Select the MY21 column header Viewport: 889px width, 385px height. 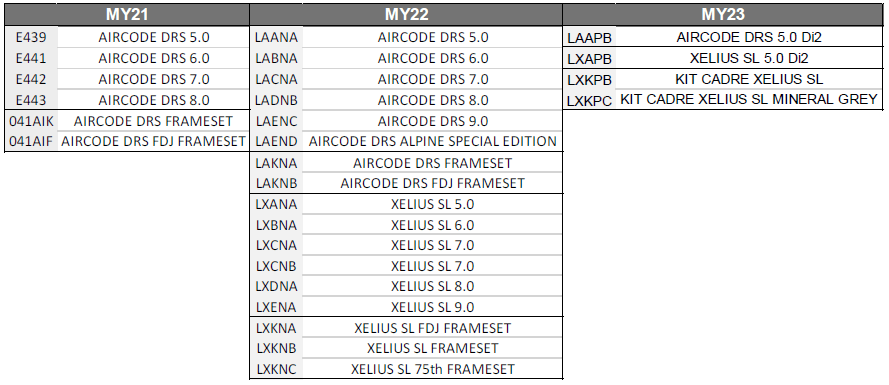pyautogui.click(x=127, y=14)
